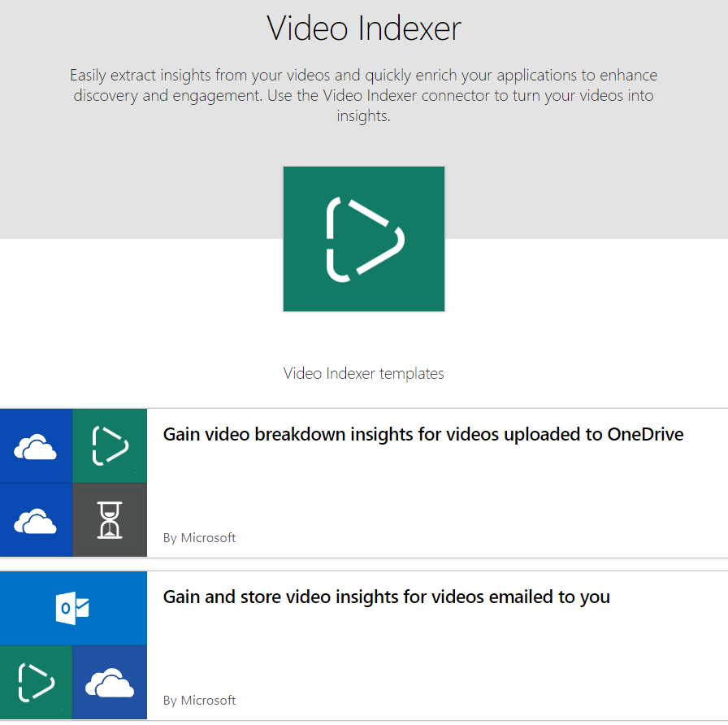Click the Video Indexer icon in the OneDrive template
The height and width of the screenshot is (725, 728).
(x=110, y=445)
